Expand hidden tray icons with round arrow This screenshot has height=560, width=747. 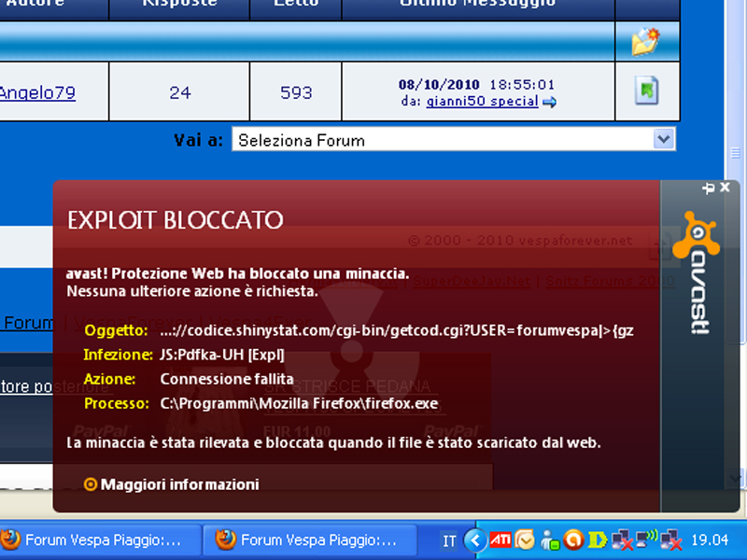(x=474, y=540)
